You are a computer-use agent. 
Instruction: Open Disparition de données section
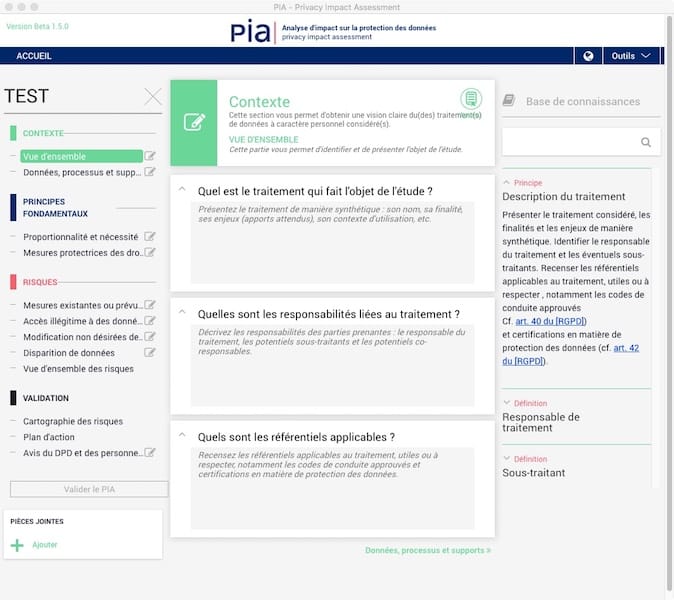[69, 353]
